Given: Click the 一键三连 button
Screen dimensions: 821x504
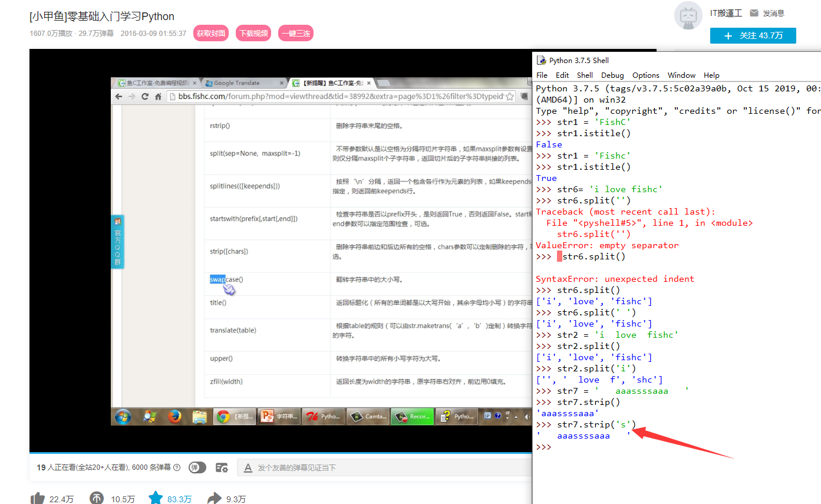Looking at the screenshot, I should (296, 34).
